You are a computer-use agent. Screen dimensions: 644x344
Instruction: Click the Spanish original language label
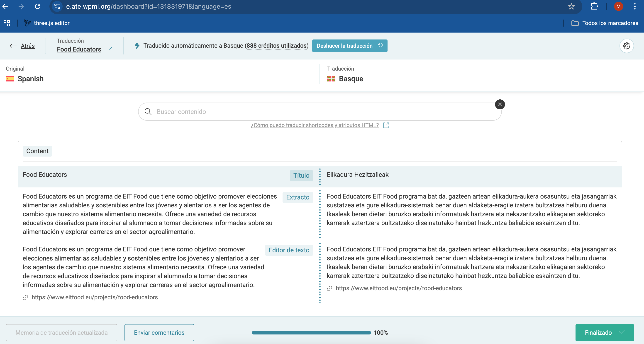point(31,79)
